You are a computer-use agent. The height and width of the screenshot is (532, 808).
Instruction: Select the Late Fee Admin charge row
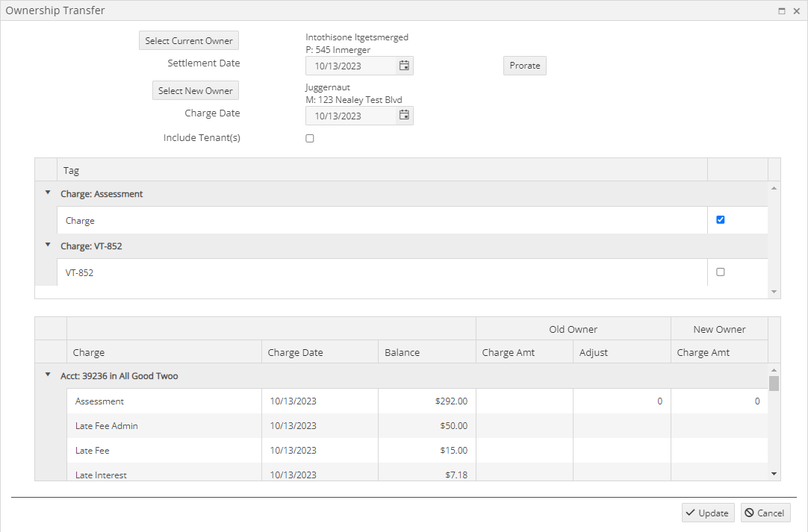[164, 425]
